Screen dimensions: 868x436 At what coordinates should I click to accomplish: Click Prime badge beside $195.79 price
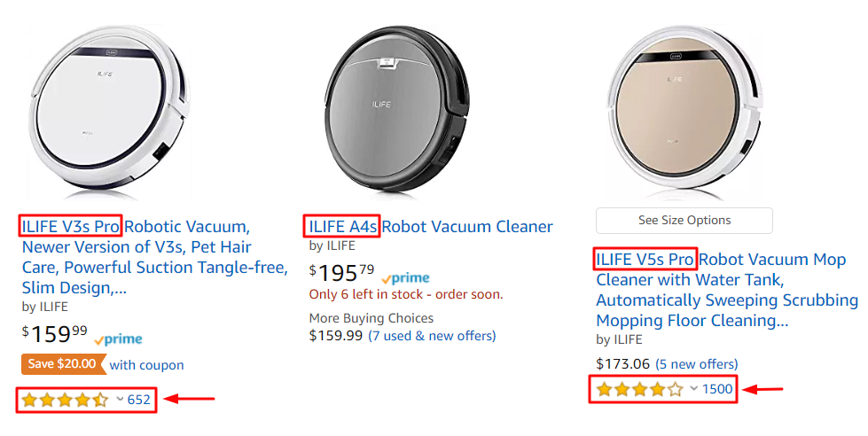[404, 277]
